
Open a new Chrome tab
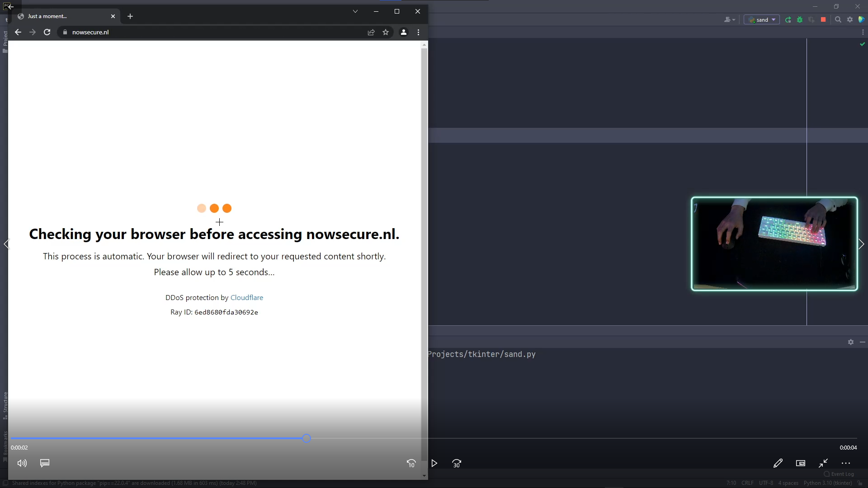[130, 16]
